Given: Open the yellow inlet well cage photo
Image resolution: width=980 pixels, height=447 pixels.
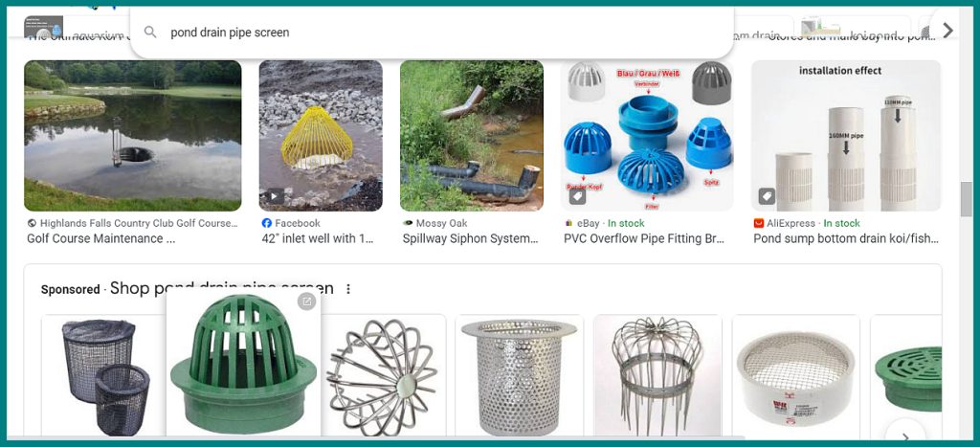Looking at the screenshot, I should pos(321,136).
